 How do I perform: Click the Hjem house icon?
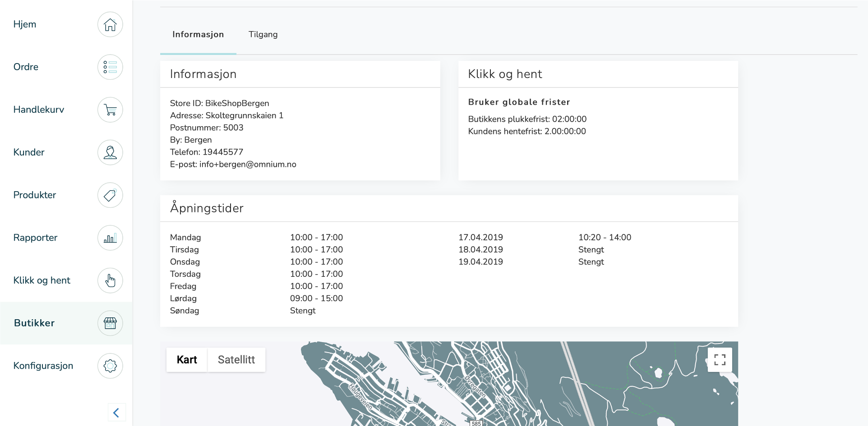[x=110, y=24]
